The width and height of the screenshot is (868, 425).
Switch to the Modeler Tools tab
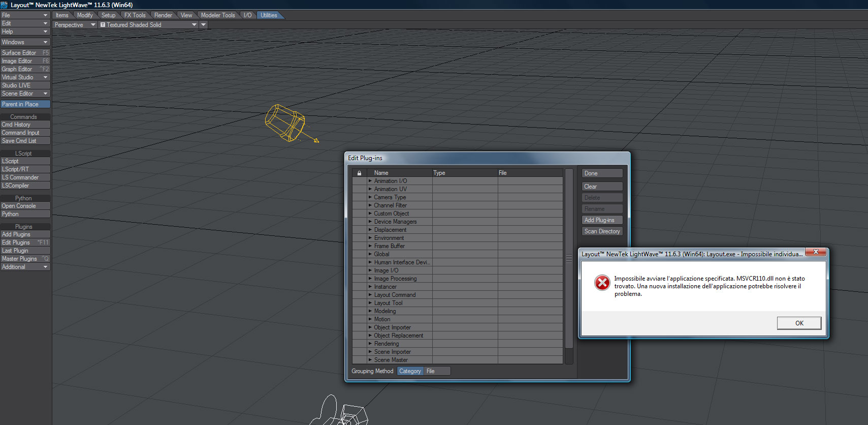click(x=218, y=15)
